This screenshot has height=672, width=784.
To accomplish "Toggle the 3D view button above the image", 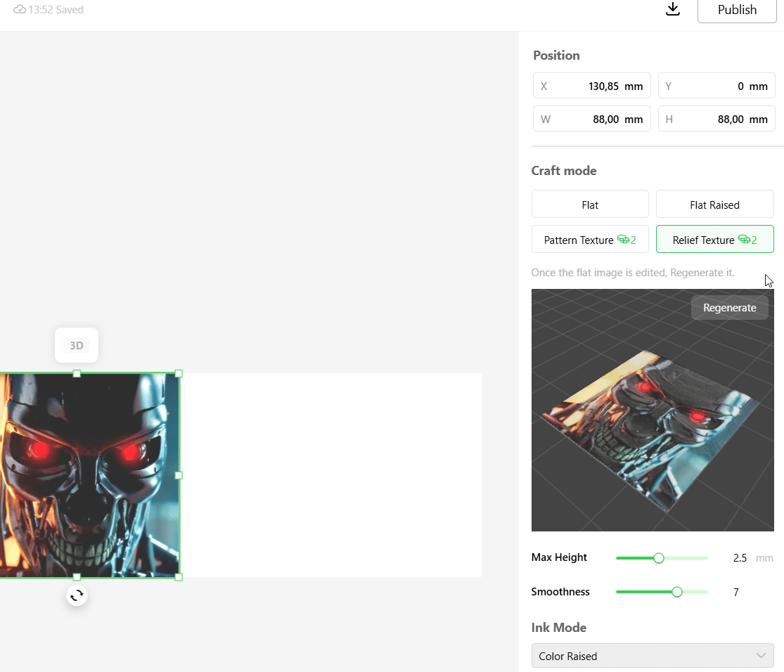I will (x=77, y=346).
